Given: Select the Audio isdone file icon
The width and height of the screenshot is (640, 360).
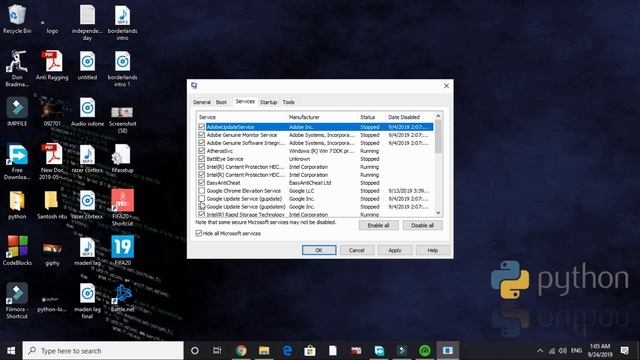Looking at the screenshot, I should [87, 111].
